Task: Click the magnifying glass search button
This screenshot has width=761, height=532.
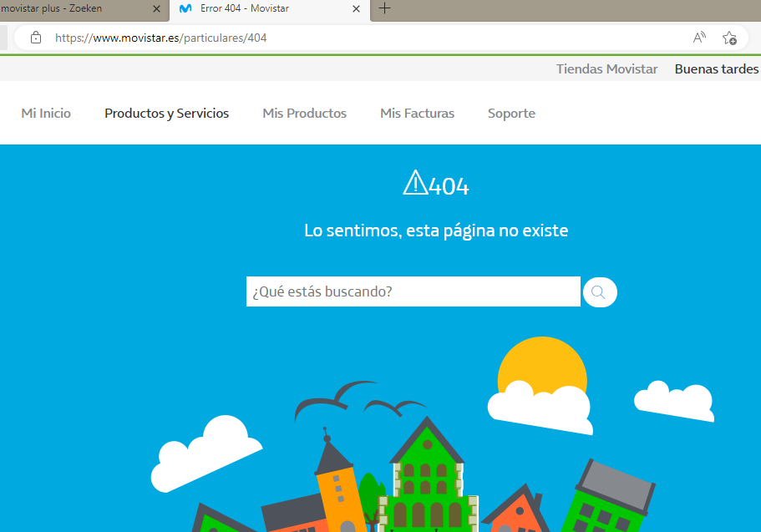Action: click(599, 291)
